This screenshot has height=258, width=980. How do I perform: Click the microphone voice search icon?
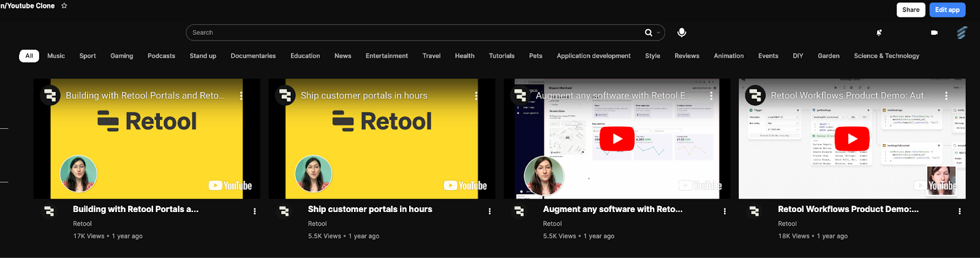coord(682,32)
